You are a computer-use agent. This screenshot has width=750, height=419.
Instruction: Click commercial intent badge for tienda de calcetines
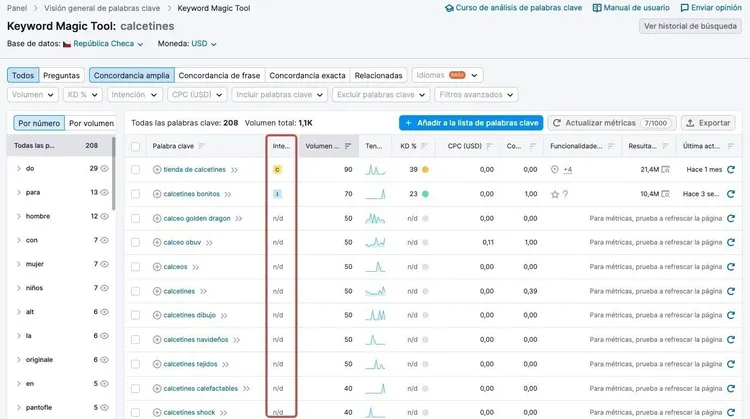click(277, 169)
